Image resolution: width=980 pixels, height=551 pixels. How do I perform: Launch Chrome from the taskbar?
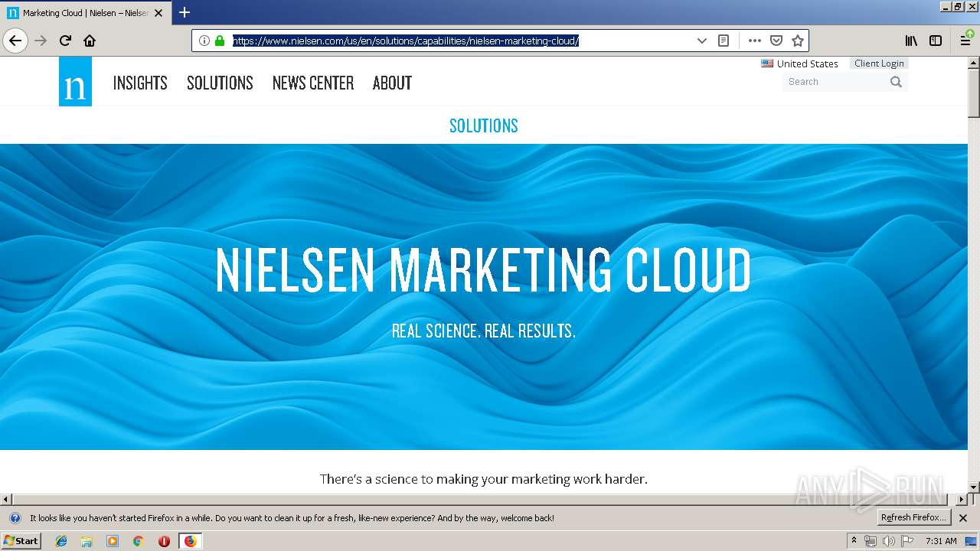pyautogui.click(x=138, y=541)
